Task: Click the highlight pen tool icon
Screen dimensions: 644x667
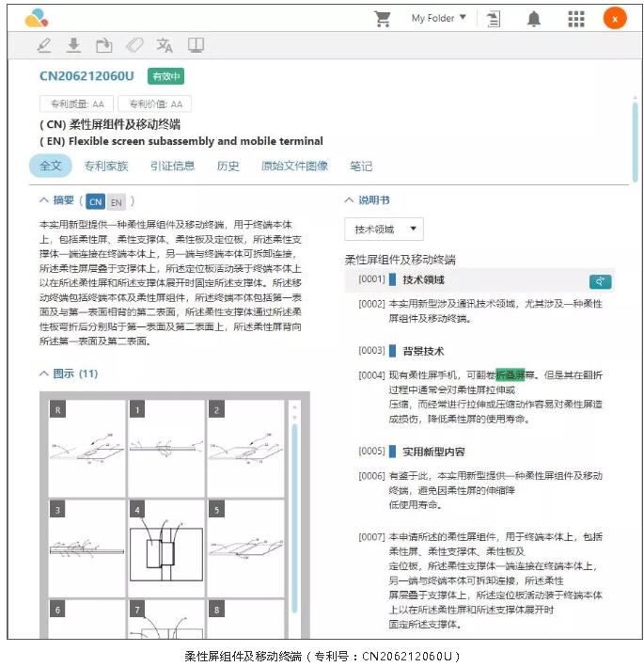Action: point(44,45)
